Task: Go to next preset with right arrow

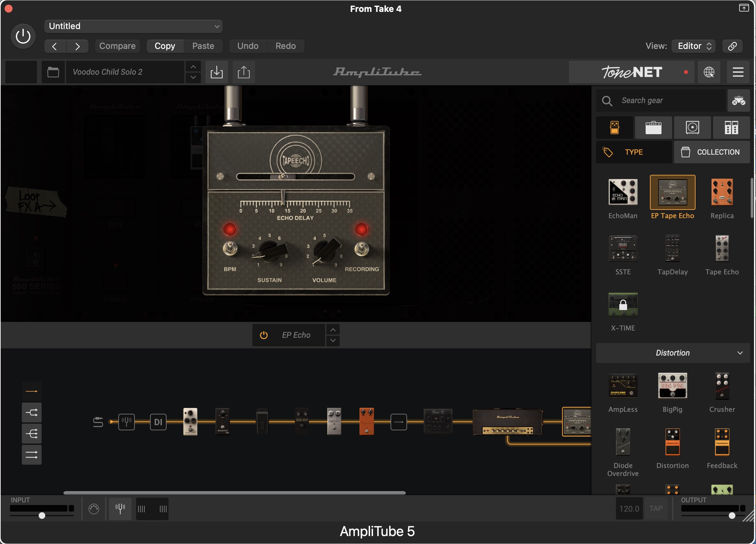Action: 77,46
